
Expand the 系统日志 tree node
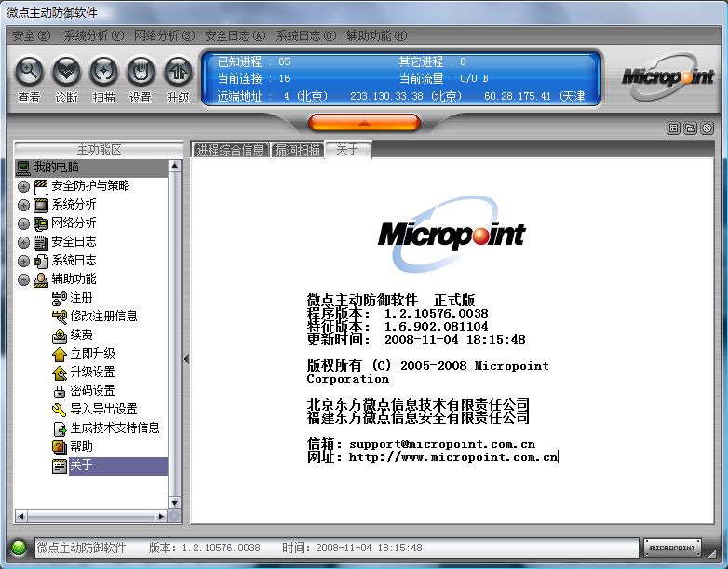coord(23,261)
